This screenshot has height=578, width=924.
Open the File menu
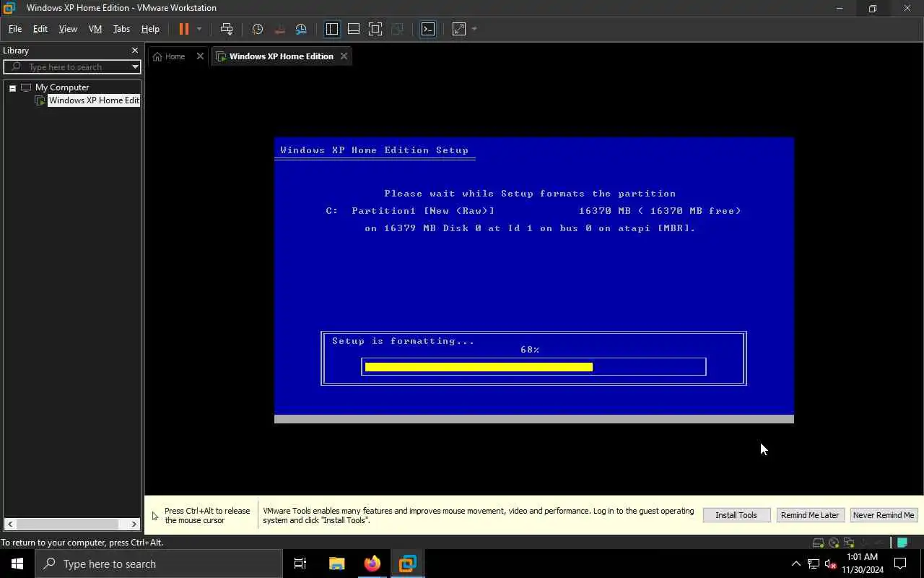click(14, 29)
